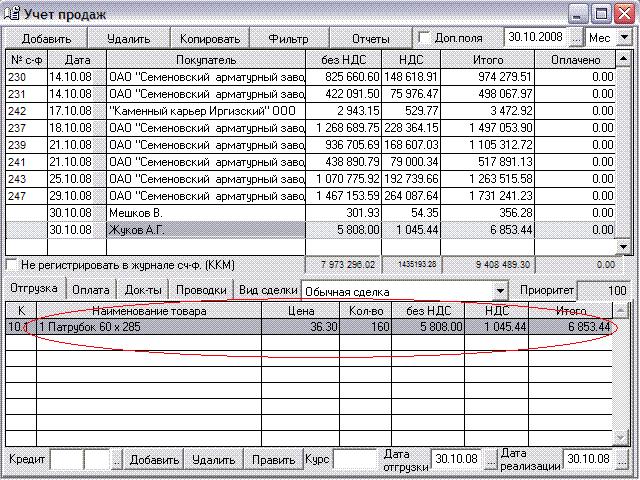
Task: Click the Править button at bottom
Action: 272,459
